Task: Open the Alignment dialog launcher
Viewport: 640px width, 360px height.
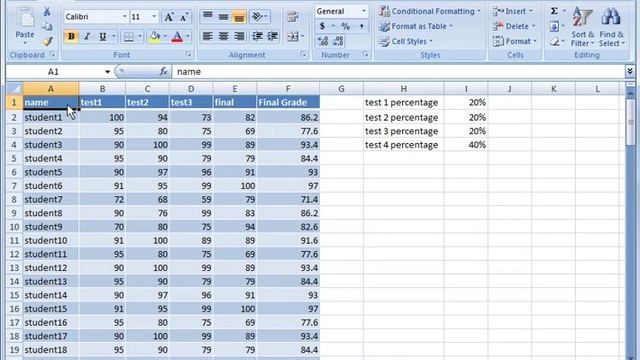Action: (303, 54)
